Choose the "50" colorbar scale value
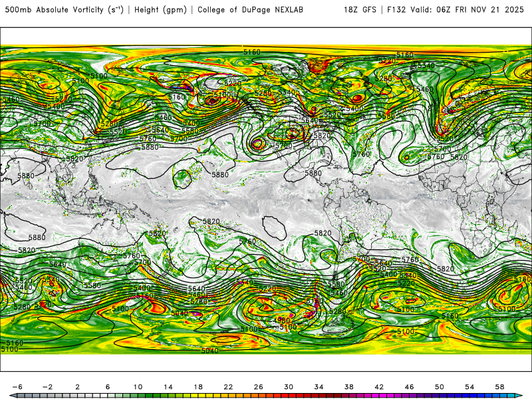Viewport: 532px width, 399px height. coord(440,387)
